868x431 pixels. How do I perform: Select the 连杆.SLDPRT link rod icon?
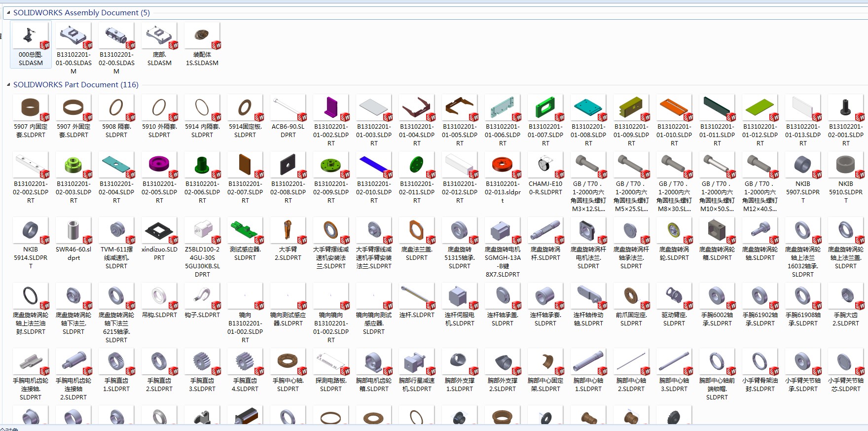click(417, 296)
